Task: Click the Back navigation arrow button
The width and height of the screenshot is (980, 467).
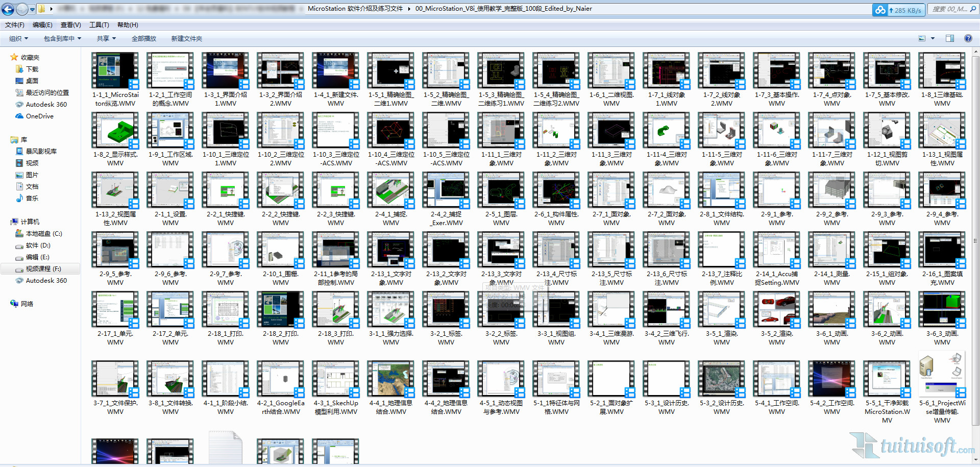Action: tap(8, 9)
